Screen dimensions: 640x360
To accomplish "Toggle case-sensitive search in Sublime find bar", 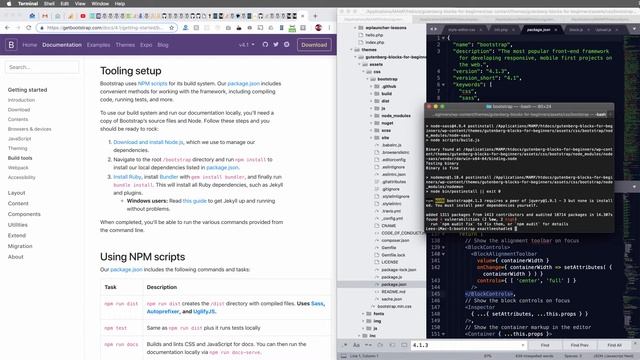I will pos(356,345).
